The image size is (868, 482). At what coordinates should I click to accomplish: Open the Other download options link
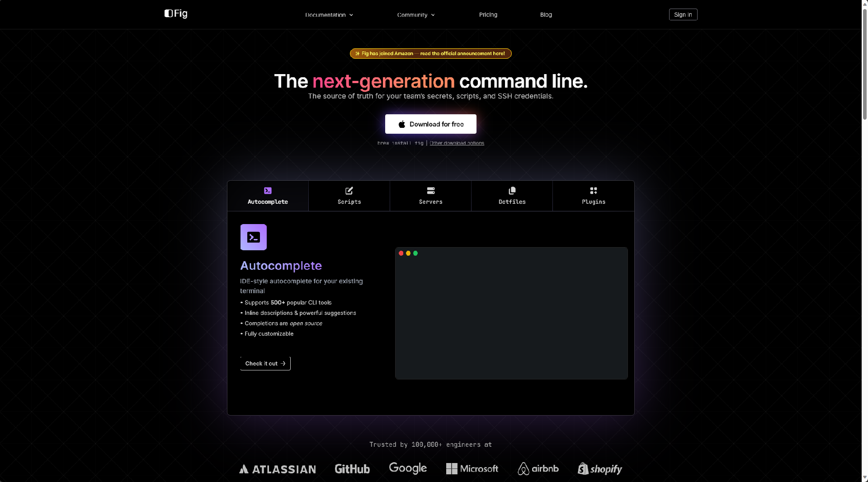pyautogui.click(x=457, y=143)
